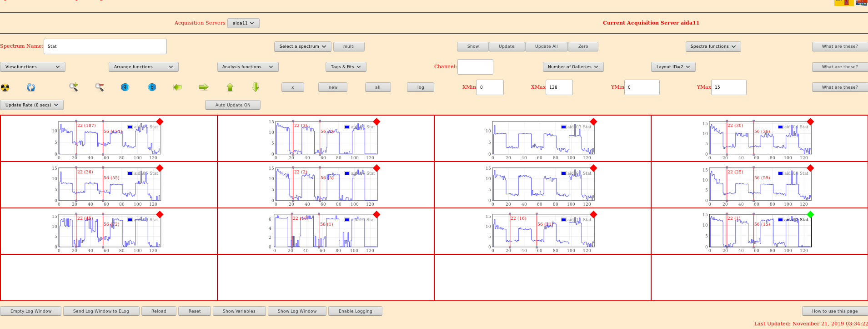
Task: Click the Spectrum Name input field
Action: tap(105, 46)
